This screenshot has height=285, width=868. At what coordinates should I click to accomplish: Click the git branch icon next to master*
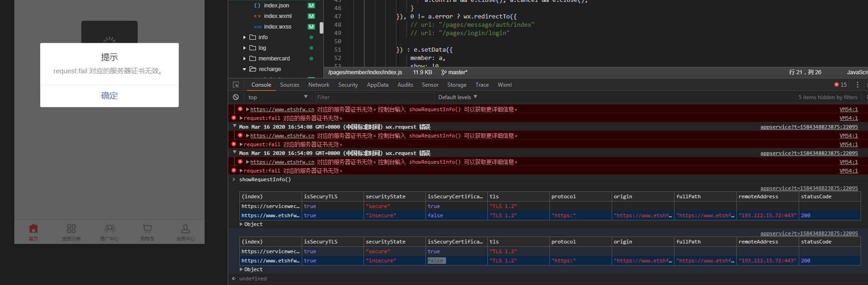coord(444,72)
